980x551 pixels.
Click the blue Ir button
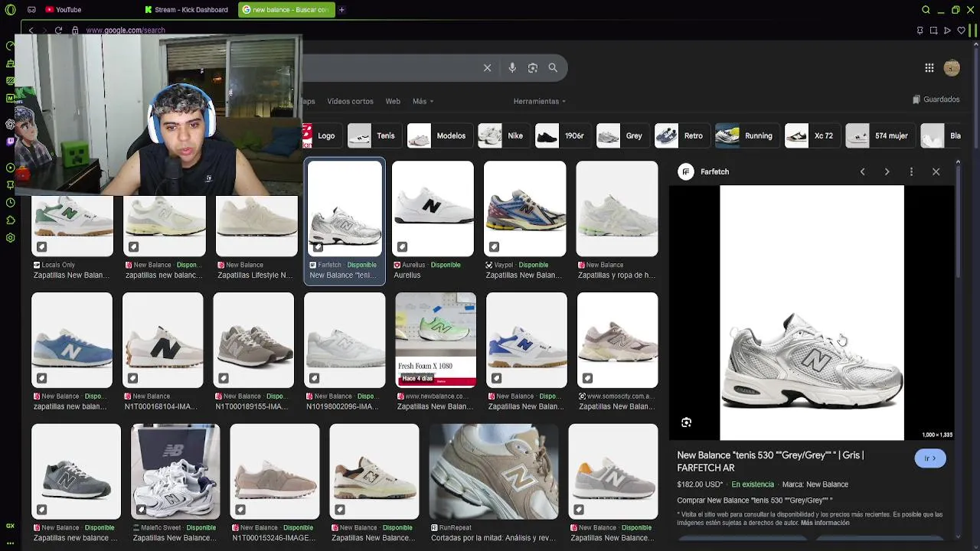pyautogui.click(x=930, y=458)
